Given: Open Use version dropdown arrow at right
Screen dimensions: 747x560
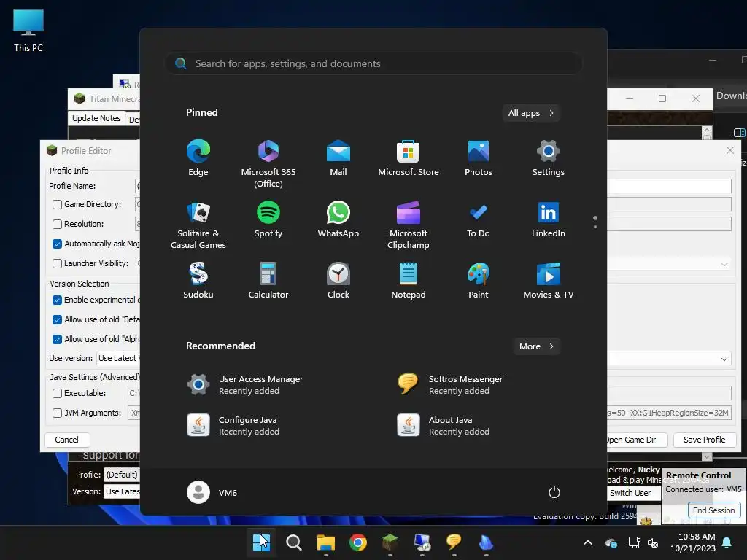Looking at the screenshot, I should (x=724, y=359).
